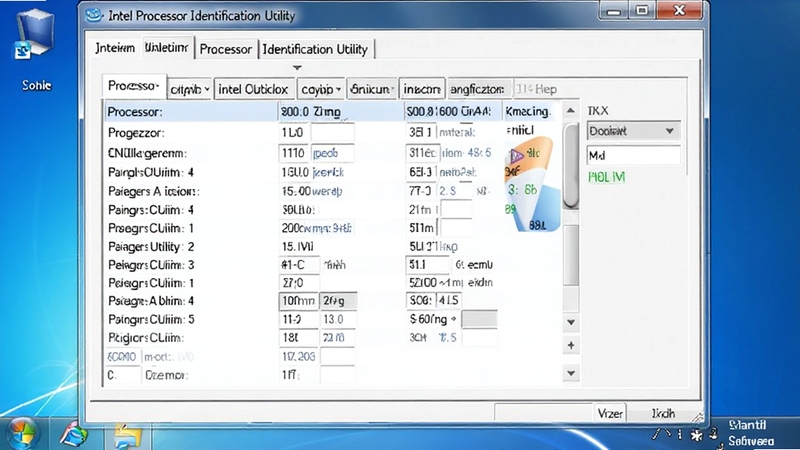
Task: Click the pie chart graphic in Kmacing column
Action: [531, 185]
